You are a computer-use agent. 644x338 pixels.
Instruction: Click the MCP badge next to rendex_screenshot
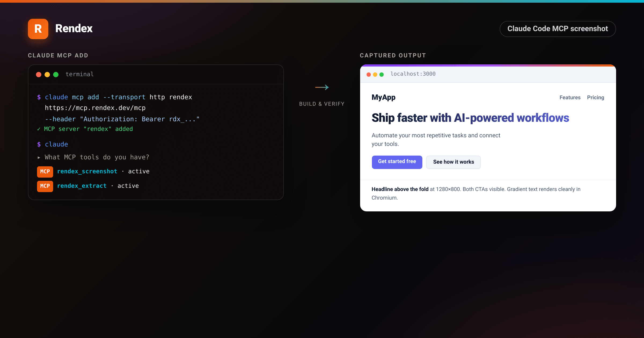coord(45,172)
